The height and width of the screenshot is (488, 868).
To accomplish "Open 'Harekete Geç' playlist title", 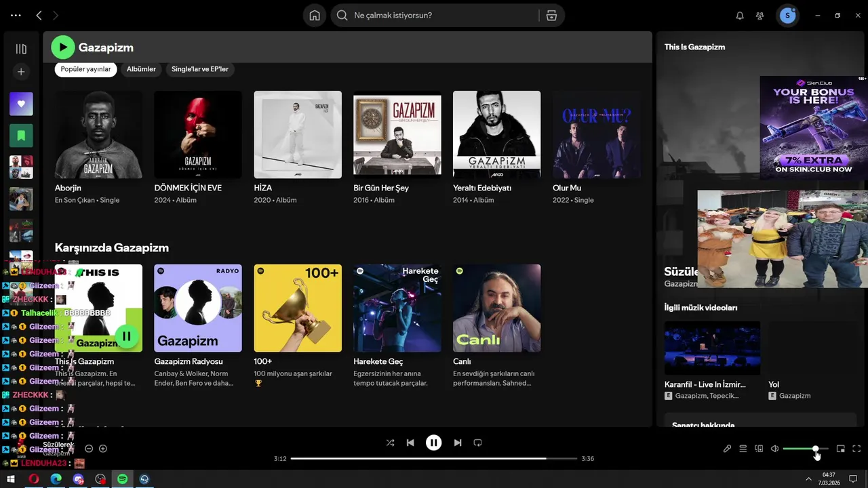I will [x=378, y=361].
